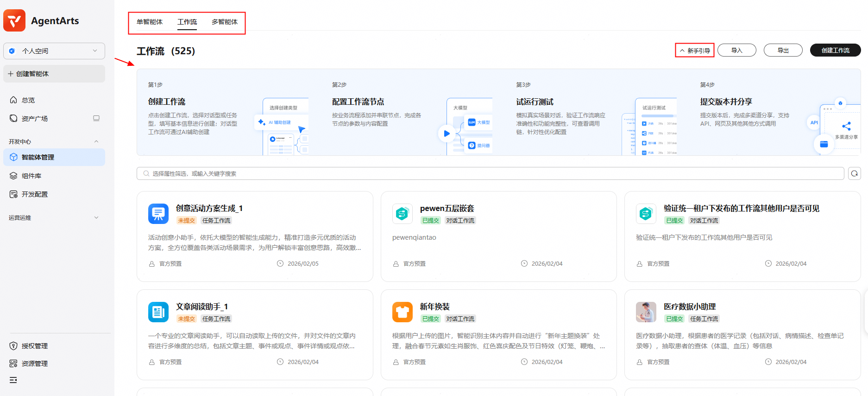This screenshot has width=868, height=396.
Task: Click the user icon on 文章阅读助手_1 card
Action: coord(151,362)
